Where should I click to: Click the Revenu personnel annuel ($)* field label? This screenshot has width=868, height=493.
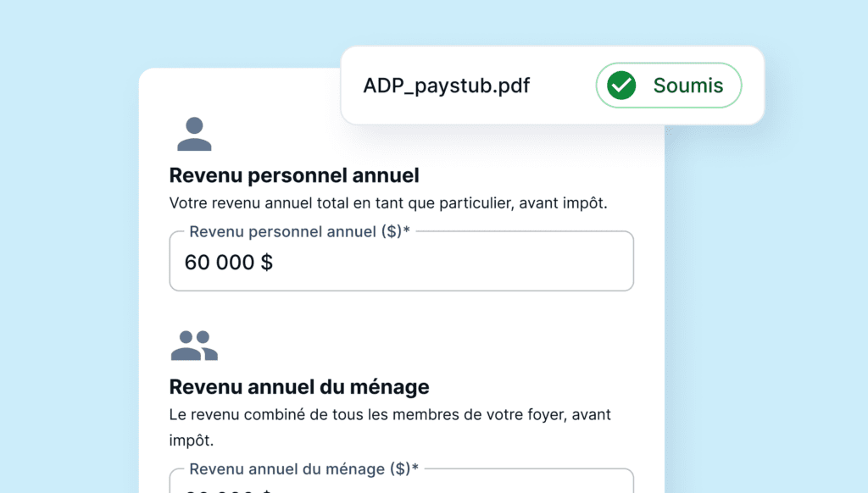coord(299,232)
